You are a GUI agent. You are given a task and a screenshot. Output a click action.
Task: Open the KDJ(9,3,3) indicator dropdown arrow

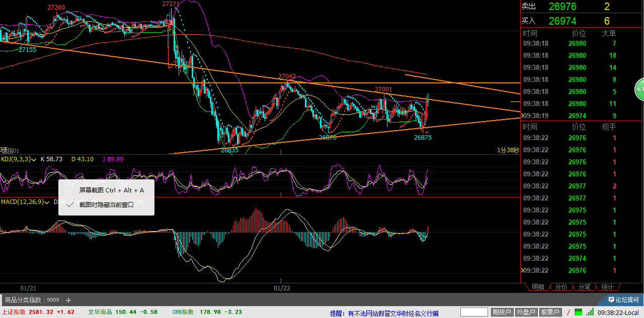(x=34, y=159)
